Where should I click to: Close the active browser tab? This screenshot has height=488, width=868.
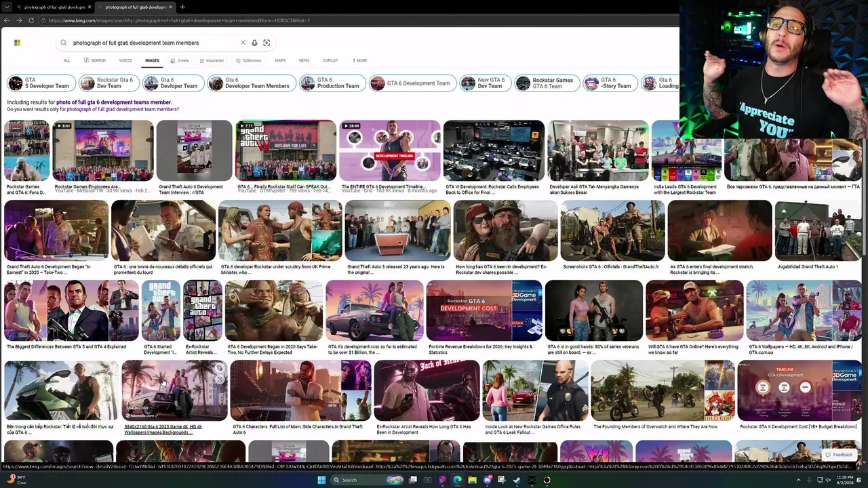[171, 7]
